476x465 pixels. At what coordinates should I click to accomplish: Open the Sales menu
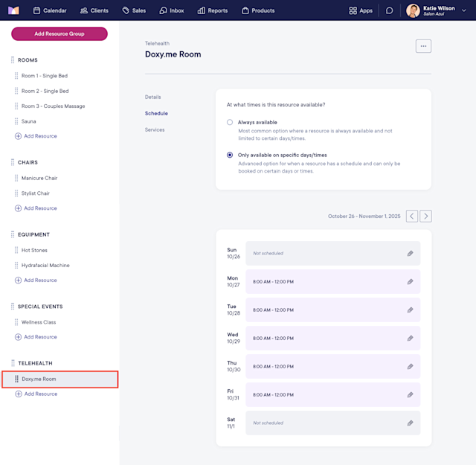click(134, 10)
